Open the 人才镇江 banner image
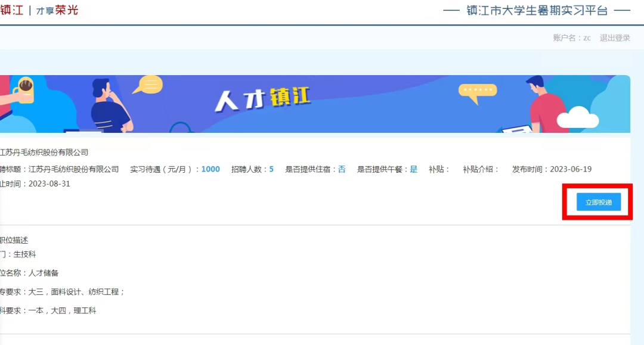 click(315, 104)
